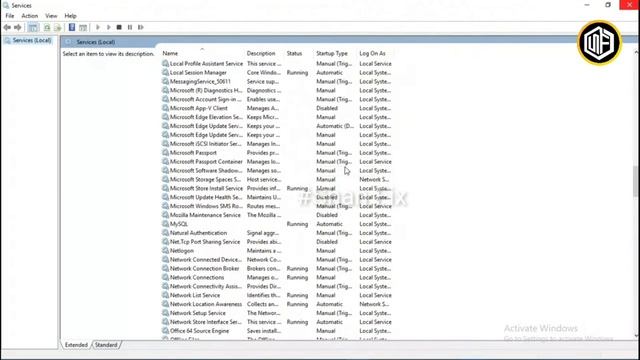The height and width of the screenshot is (360, 640).
Task: Select Microsoft Software Shadow... service
Action: pos(206,171)
